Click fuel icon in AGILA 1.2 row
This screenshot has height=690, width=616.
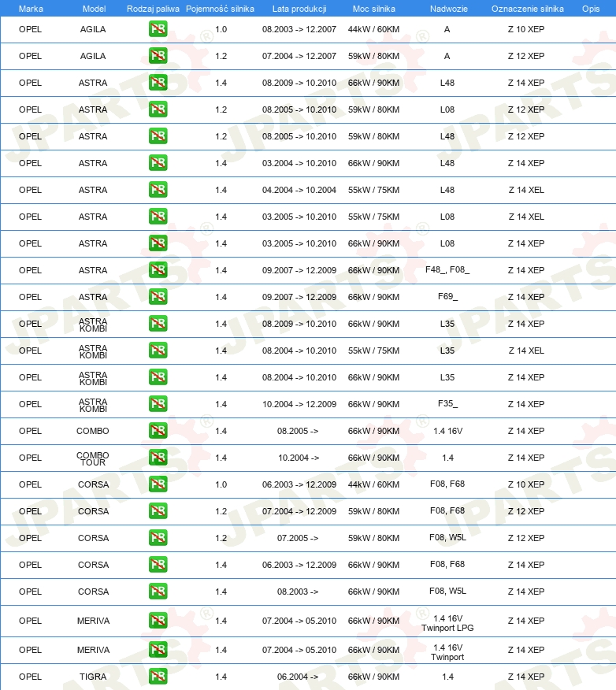(x=158, y=56)
